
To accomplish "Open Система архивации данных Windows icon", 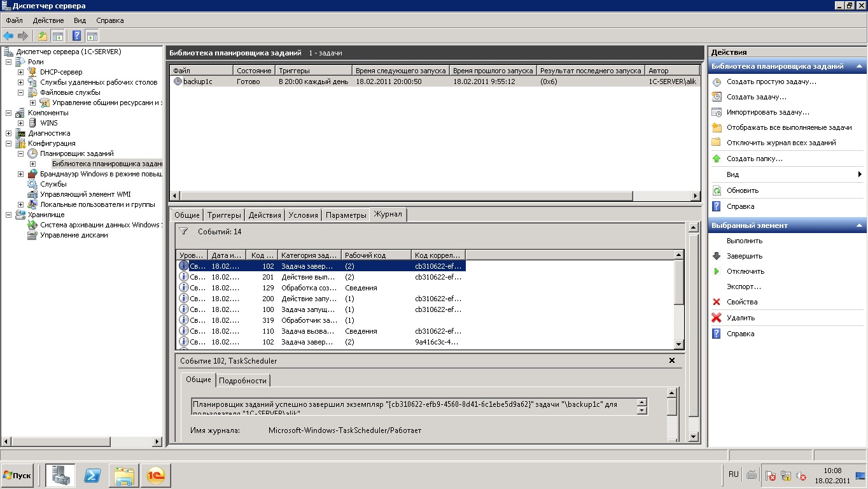I will pos(33,225).
